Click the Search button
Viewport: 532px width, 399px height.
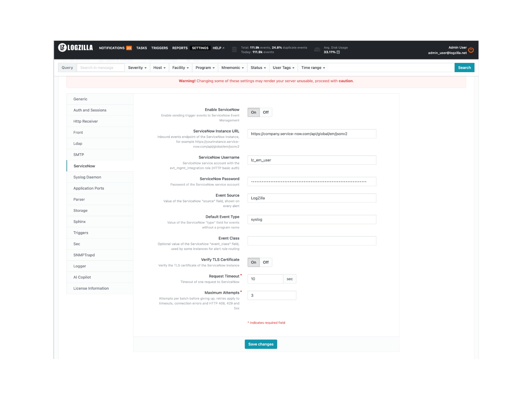[x=465, y=67]
